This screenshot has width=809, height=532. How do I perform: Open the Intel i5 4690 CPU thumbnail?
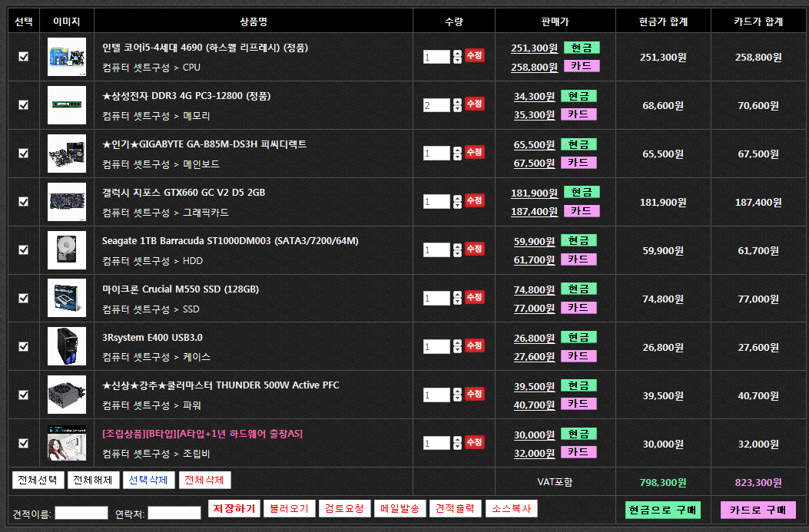pos(67,57)
